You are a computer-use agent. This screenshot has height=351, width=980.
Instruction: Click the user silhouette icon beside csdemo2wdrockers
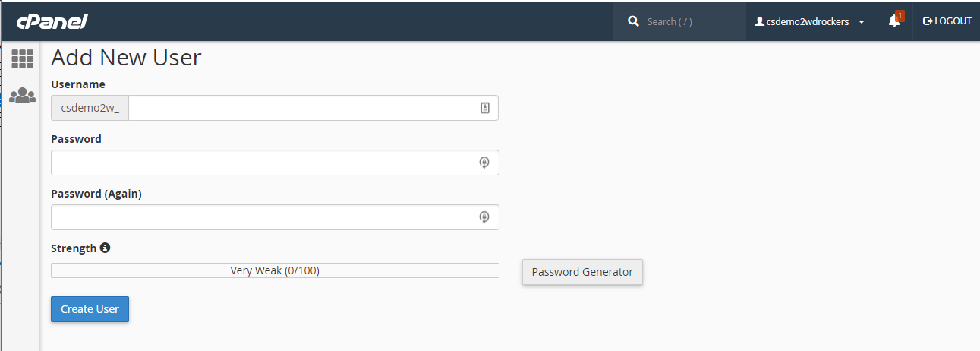pos(759,22)
